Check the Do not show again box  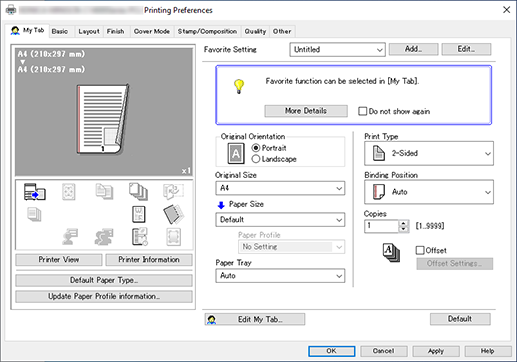click(x=362, y=111)
